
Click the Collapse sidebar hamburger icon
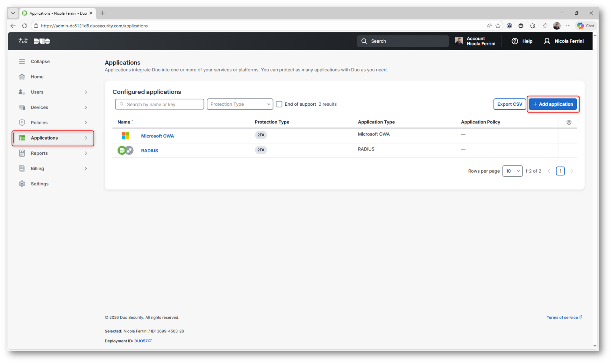[22, 61]
